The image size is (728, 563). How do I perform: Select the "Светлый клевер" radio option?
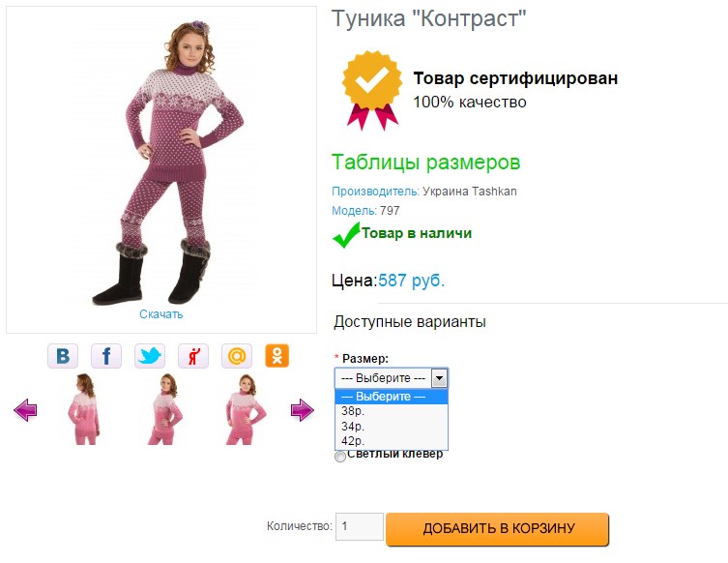point(339,457)
